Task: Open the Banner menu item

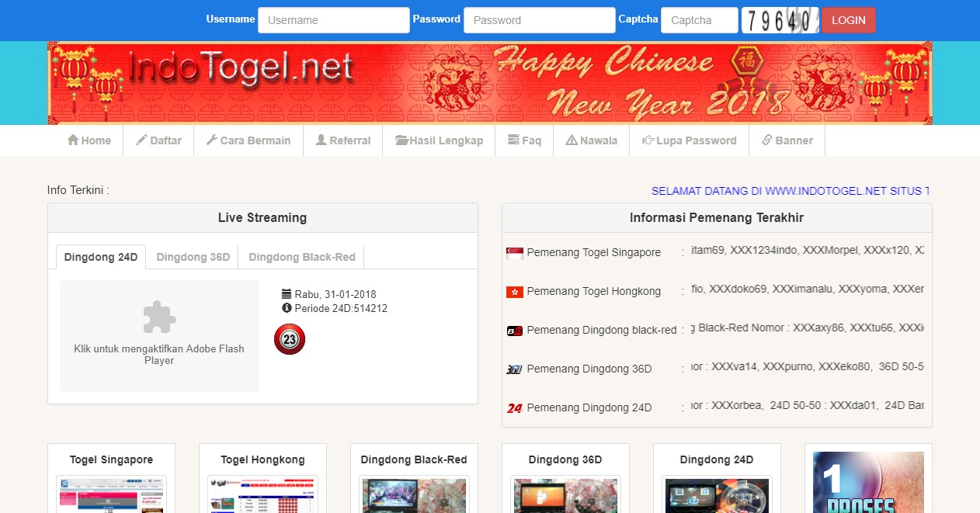Action: [x=787, y=140]
